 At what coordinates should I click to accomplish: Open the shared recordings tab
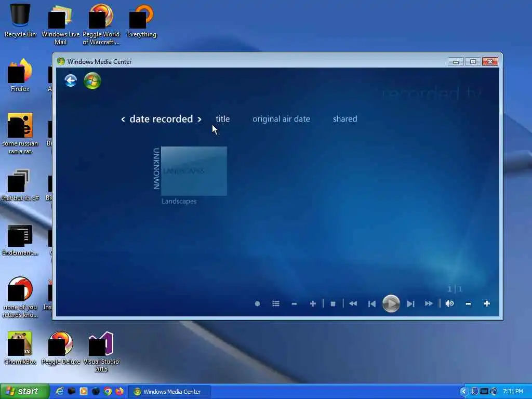click(x=345, y=119)
